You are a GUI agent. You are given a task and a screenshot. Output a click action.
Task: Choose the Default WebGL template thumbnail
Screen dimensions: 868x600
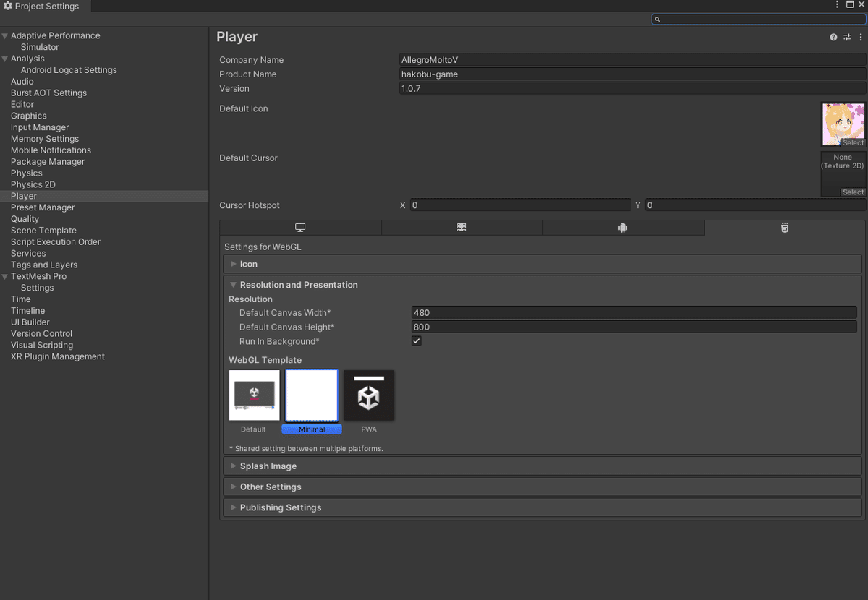pos(254,395)
